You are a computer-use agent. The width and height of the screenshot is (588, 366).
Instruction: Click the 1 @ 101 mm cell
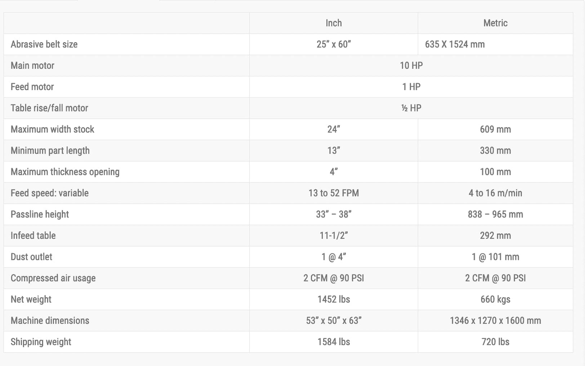pyautogui.click(x=495, y=257)
